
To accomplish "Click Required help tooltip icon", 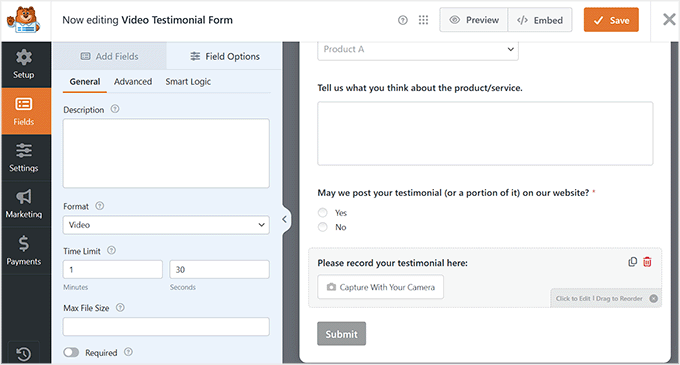I will [128, 352].
